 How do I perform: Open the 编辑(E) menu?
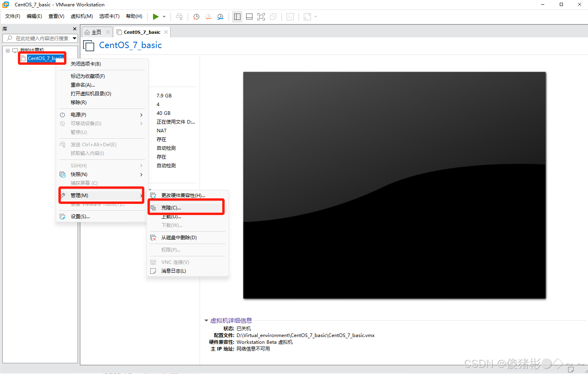(34, 16)
